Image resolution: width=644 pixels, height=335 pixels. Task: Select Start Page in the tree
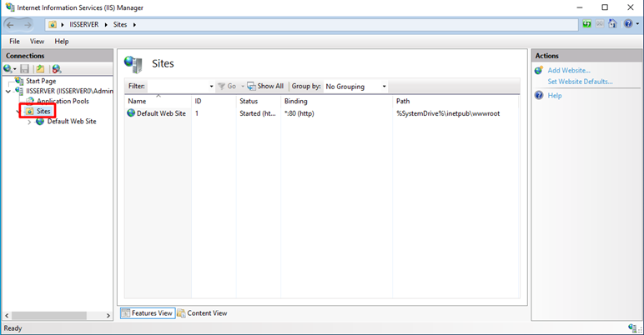(x=41, y=81)
